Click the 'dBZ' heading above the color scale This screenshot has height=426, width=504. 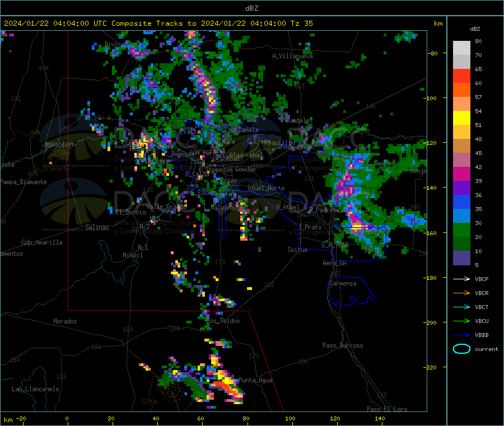475,29
